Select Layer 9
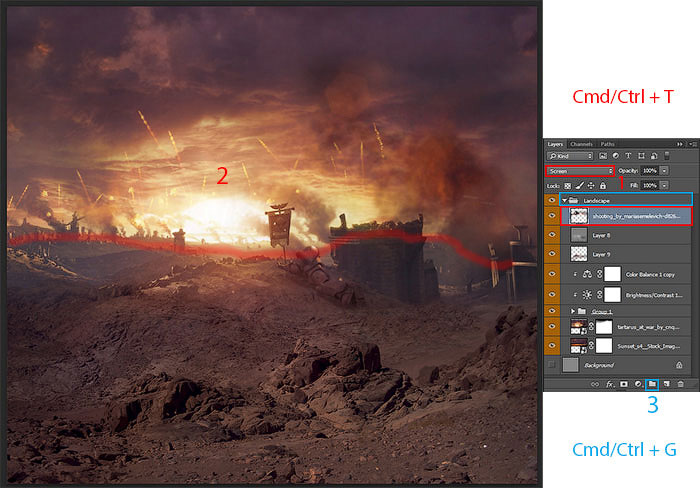700x488 pixels. tap(626, 254)
